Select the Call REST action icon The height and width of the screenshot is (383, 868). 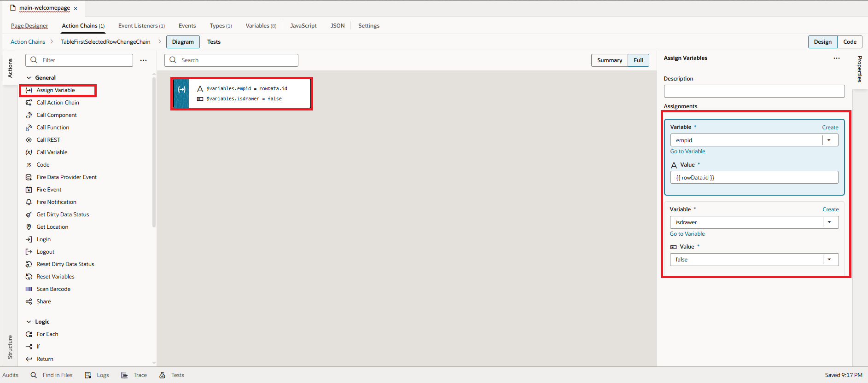coord(29,140)
